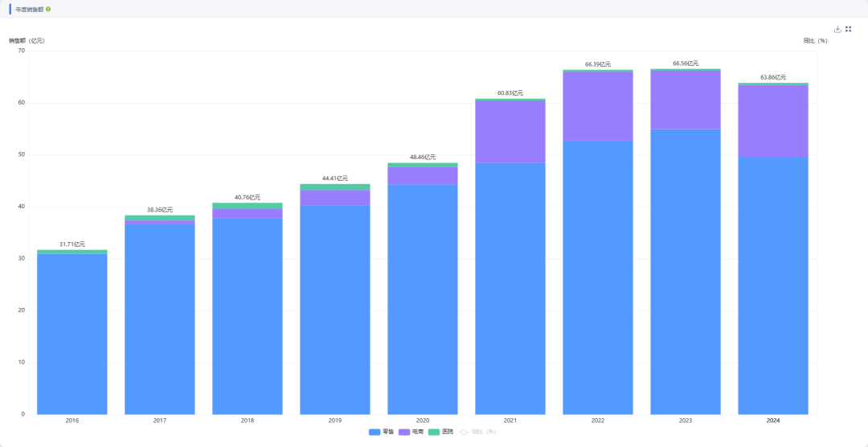Click the download chart icon
Image resolution: width=868 pixels, height=447 pixels.
pyautogui.click(x=837, y=29)
